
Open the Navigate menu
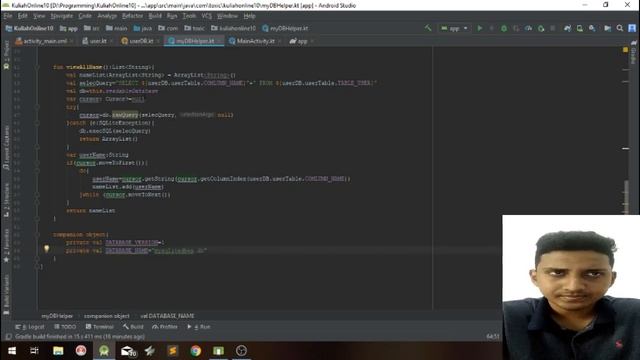tap(62, 16)
